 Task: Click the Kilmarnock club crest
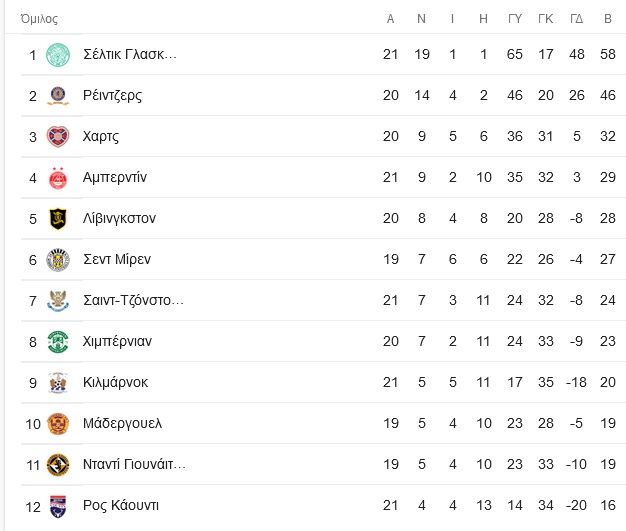58,383
